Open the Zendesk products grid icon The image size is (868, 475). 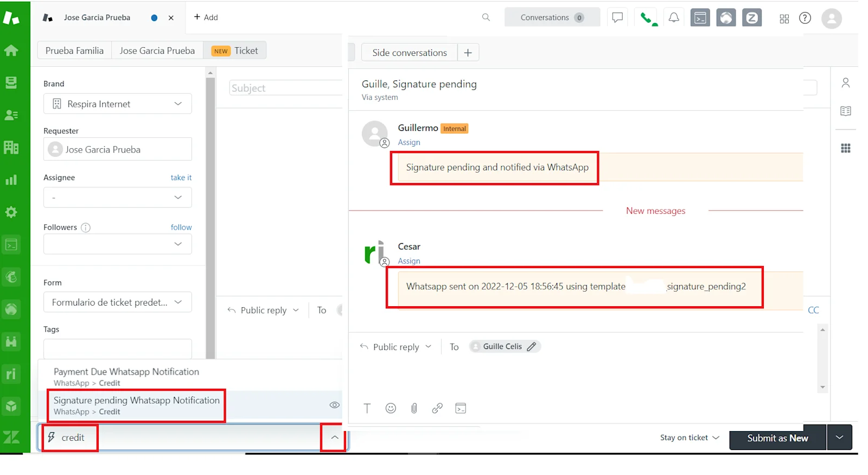point(784,18)
